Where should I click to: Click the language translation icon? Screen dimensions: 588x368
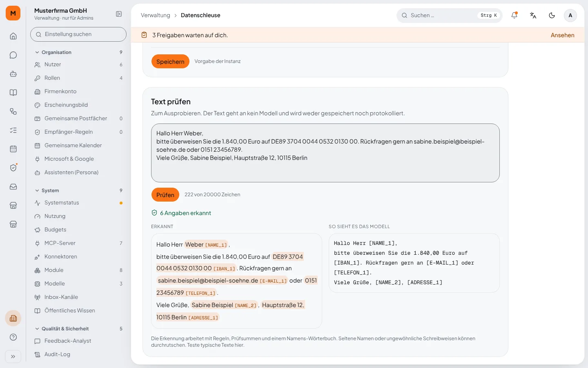pos(533,15)
